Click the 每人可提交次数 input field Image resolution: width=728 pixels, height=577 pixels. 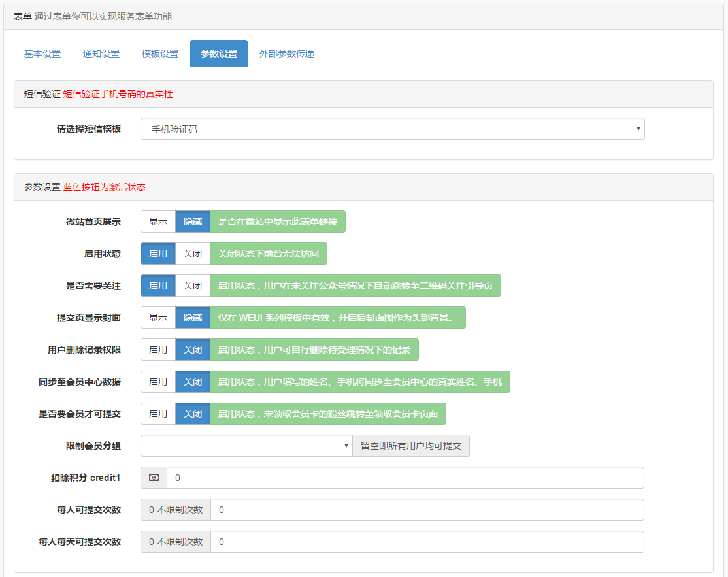(427, 510)
